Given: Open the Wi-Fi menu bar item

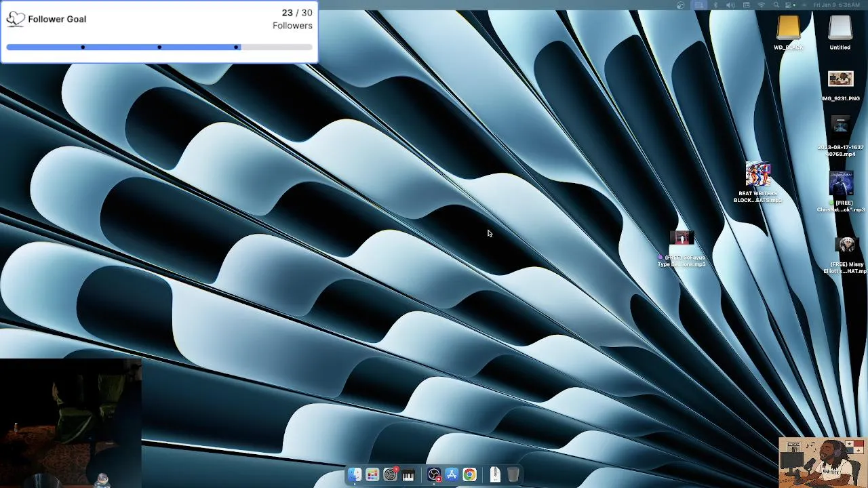Looking at the screenshot, I should [x=762, y=5].
